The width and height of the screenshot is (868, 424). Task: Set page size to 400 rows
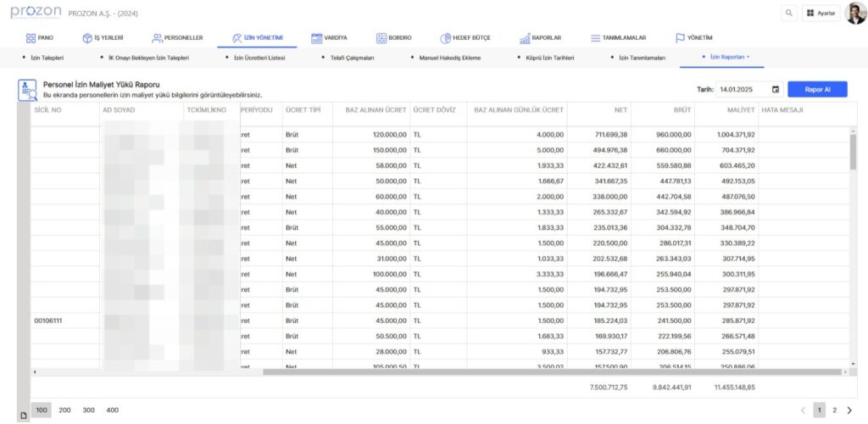coord(112,410)
